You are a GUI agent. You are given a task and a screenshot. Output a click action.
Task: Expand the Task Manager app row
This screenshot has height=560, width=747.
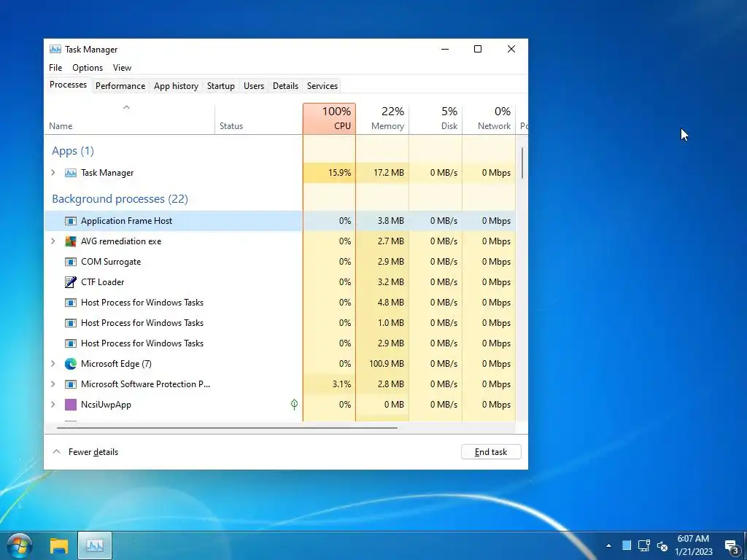point(53,173)
